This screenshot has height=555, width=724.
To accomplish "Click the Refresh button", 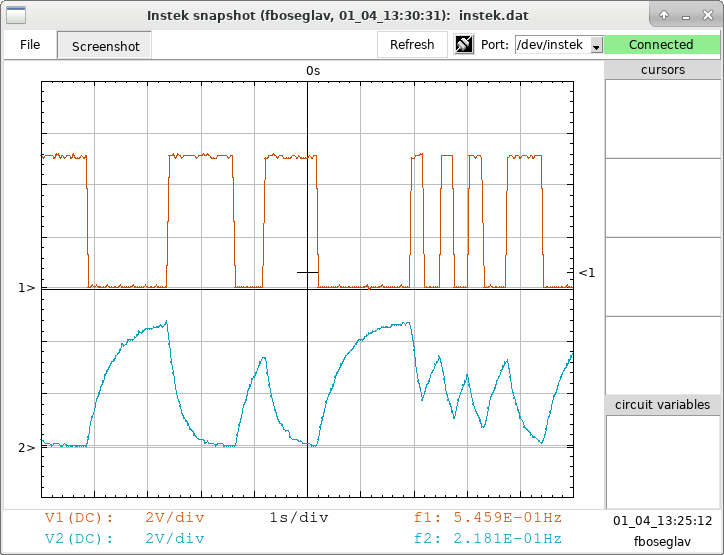I will pyautogui.click(x=412, y=45).
